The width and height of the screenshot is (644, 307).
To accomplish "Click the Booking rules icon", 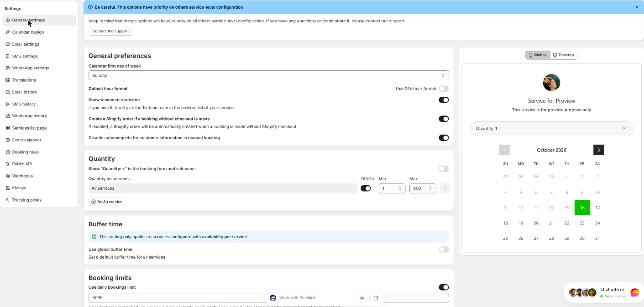I will coord(8,152).
